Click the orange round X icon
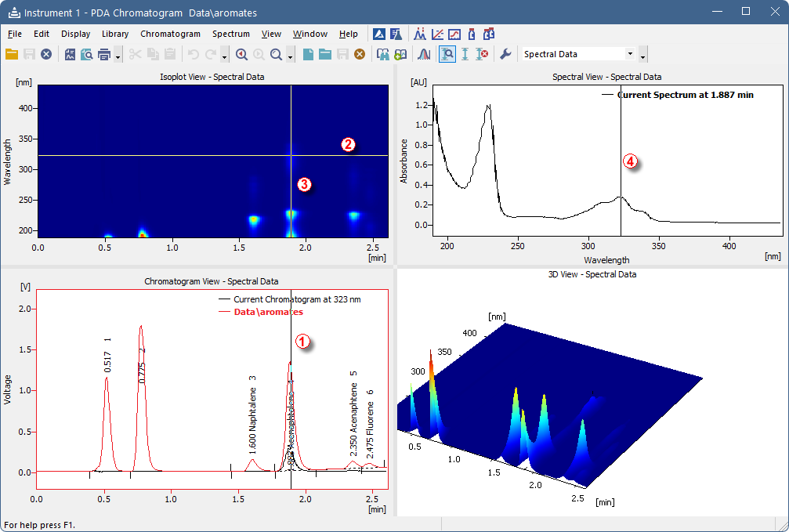This screenshot has height=532, width=789. [x=360, y=54]
